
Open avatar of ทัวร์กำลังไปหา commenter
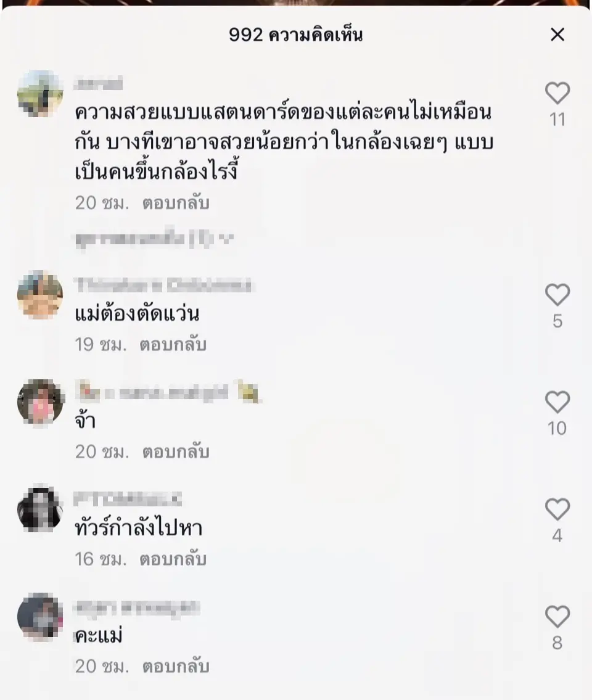click(40, 510)
